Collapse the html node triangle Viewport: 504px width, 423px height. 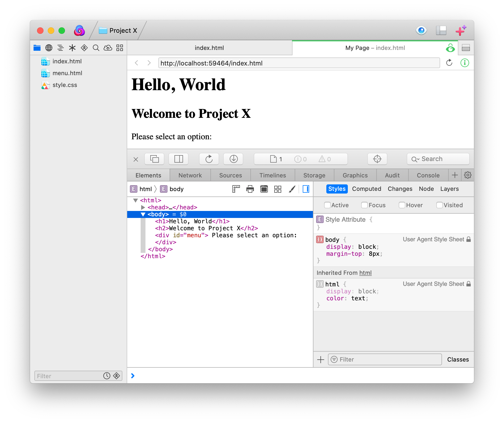click(136, 200)
